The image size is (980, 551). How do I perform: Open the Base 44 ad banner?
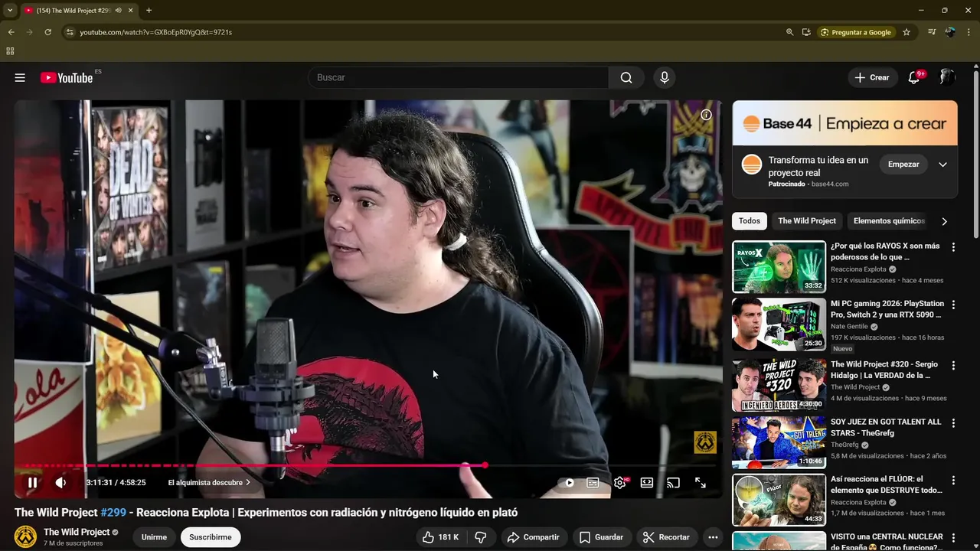844,123
